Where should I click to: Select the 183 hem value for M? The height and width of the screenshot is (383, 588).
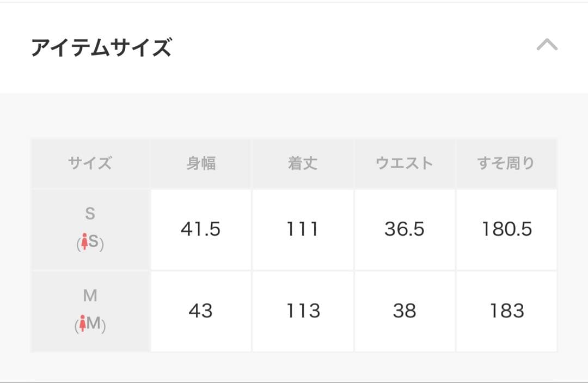(506, 311)
